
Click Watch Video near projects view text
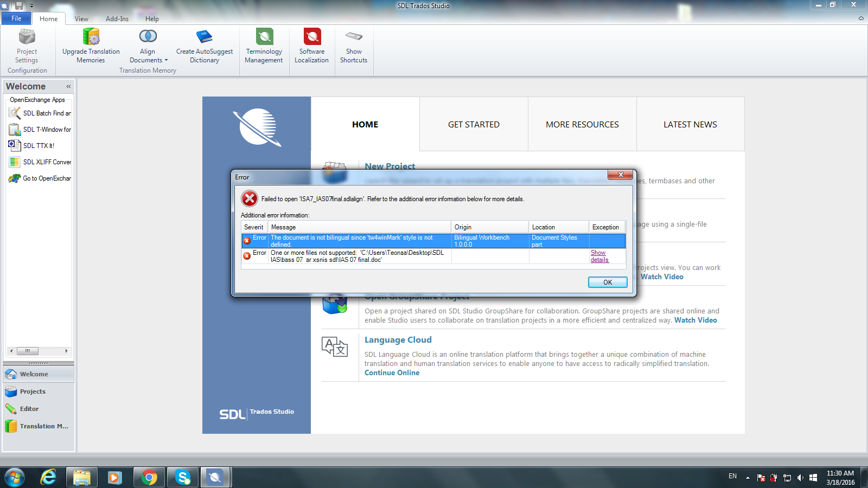point(662,277)
